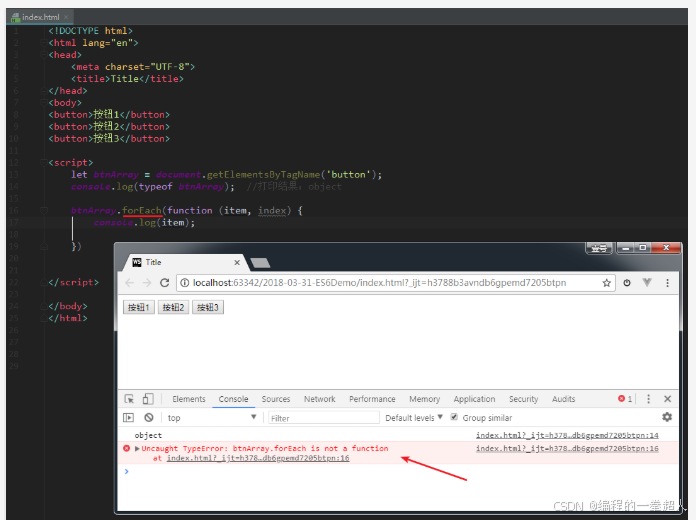Click the Chrome user profile button
The height and width of the screenshot is (520, 696).
[599, 248]
